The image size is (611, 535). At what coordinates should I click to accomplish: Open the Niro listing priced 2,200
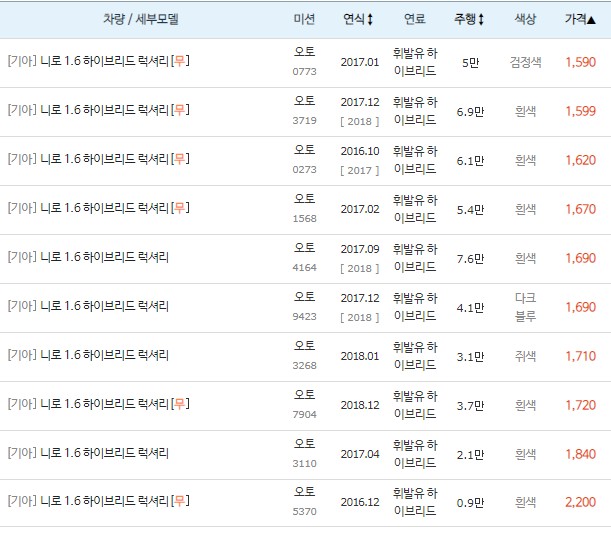99,501
